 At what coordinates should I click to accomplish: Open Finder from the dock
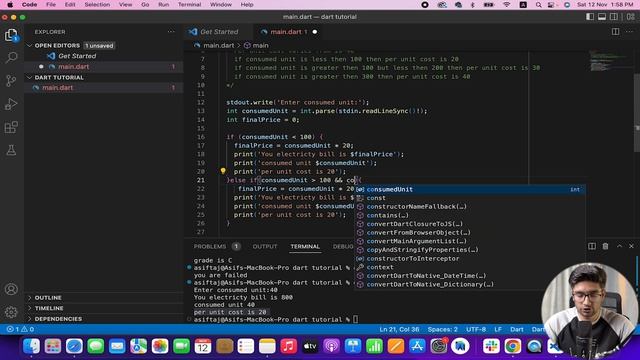tap(31, 346)
